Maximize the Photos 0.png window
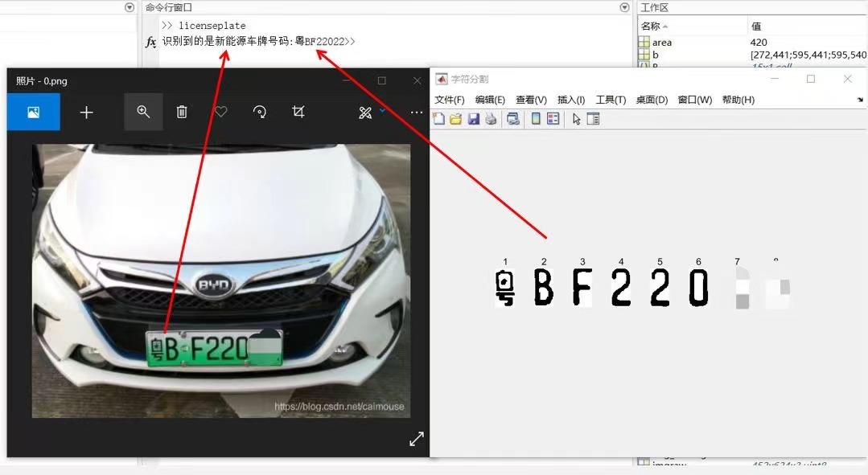This screenshot has height=475, width=868. (x=381, y=80)
